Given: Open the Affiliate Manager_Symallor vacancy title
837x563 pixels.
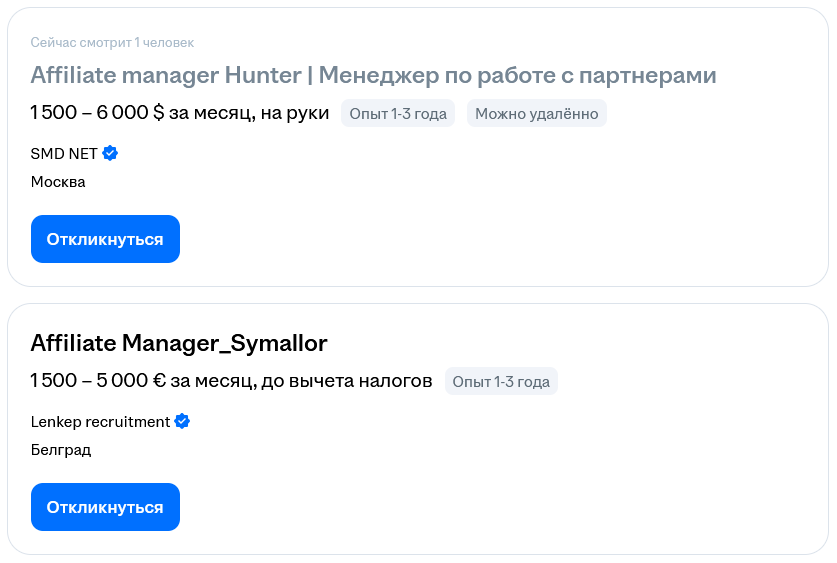Looking at the screenshot, I should coord(179,343).
